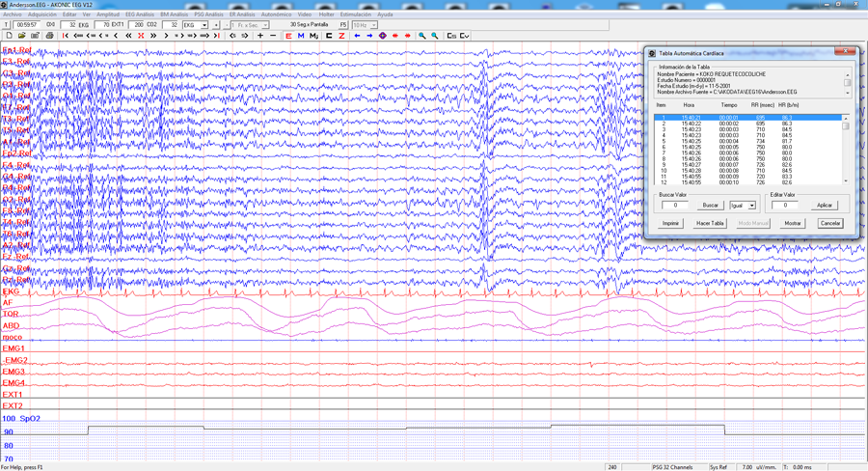Click the Imprimir button

[670, 223]
